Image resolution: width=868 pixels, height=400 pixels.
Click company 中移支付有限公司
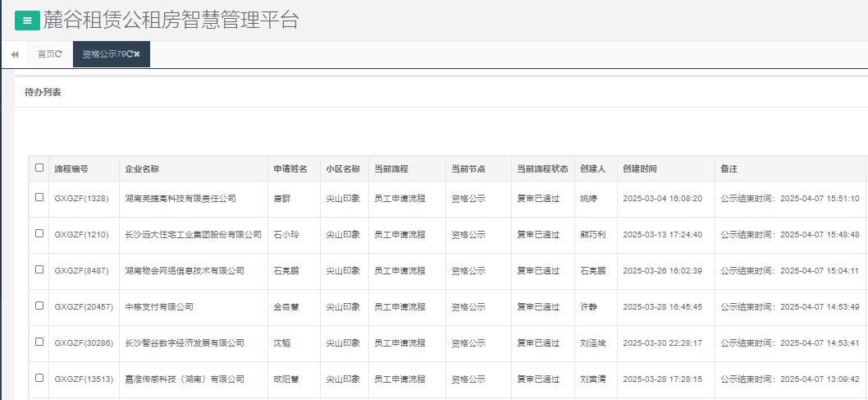159,307
